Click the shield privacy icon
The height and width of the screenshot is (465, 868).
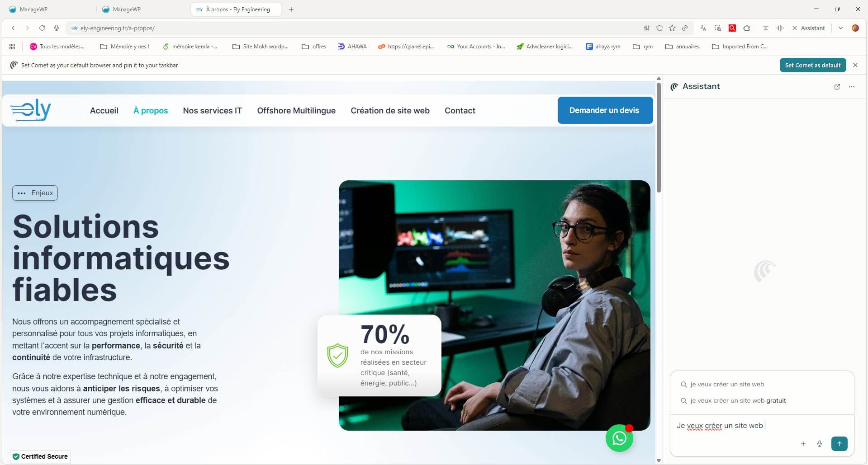[659, 28]
